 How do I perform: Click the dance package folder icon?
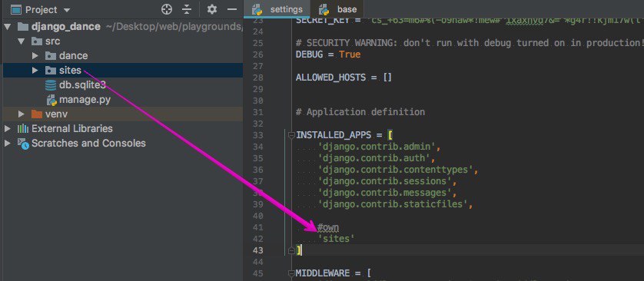coord(51,56)
